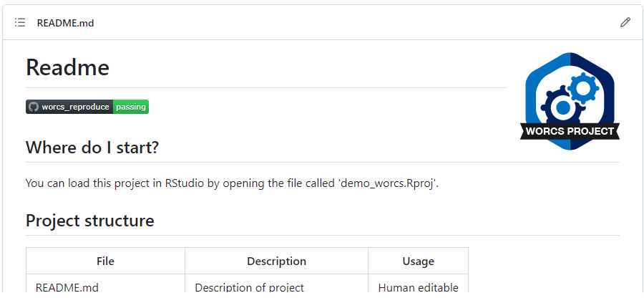Jump to the 'Where do I start?' heading
This screenshot has width=644, height=298.
[92, 148]
